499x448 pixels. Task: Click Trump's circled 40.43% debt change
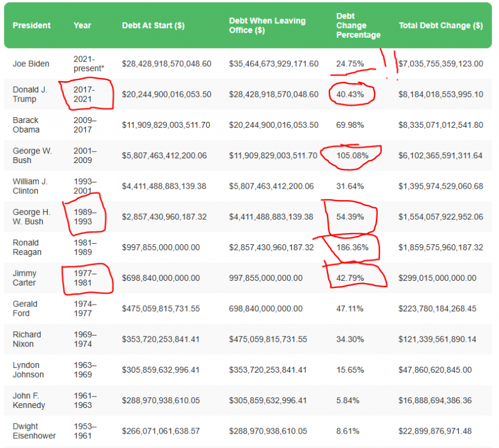tap(351, 94)
